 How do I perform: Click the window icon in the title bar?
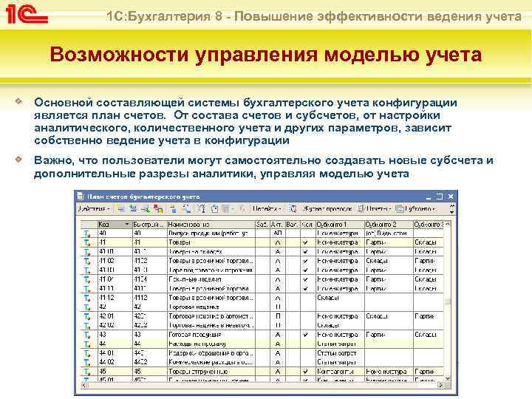(80, 197)
